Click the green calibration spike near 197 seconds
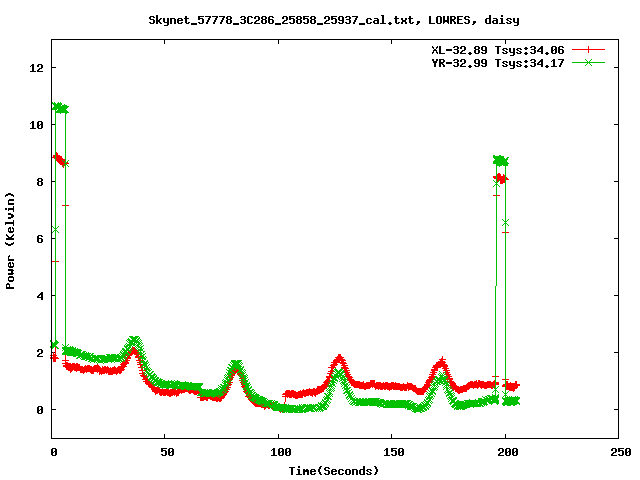This screenshot has height=480, width=640. (x=500, y=160)
